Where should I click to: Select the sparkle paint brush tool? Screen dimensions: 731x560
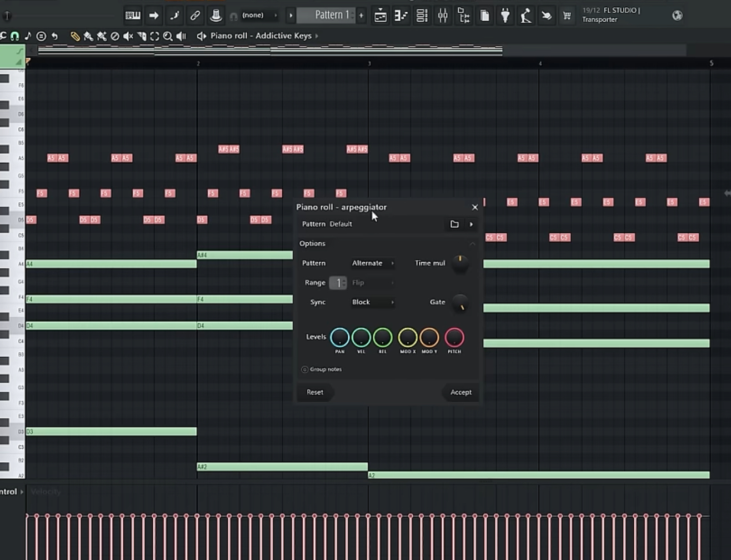pyautogui.click(x=102, y=36)
